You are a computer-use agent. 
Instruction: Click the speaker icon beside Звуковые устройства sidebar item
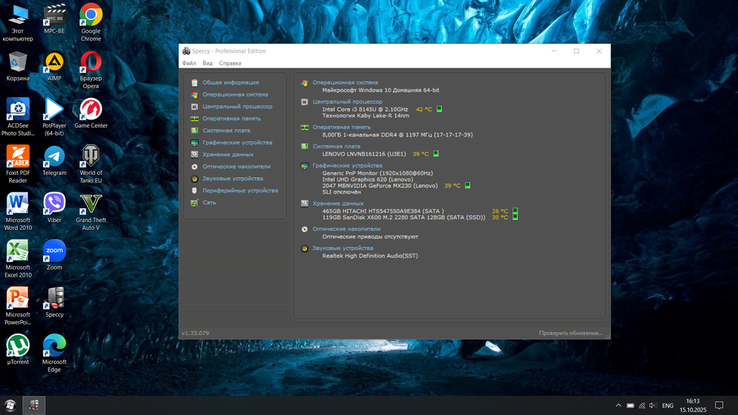pos(194,179)
